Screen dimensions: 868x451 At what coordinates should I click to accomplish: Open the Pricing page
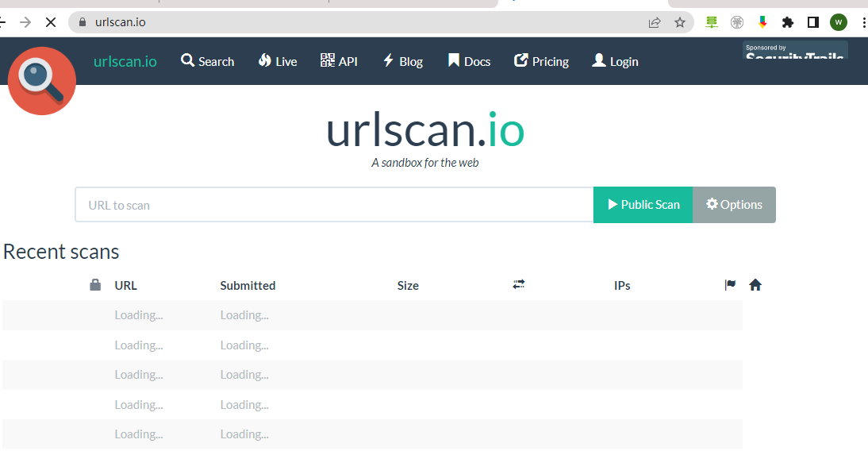point(541,61)
